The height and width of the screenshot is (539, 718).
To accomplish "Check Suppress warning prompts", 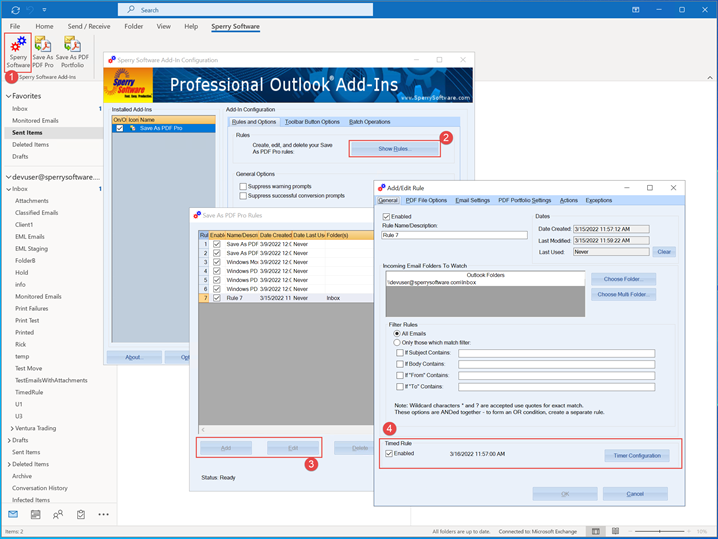I will pyautogui.click(x=243, y=186).
